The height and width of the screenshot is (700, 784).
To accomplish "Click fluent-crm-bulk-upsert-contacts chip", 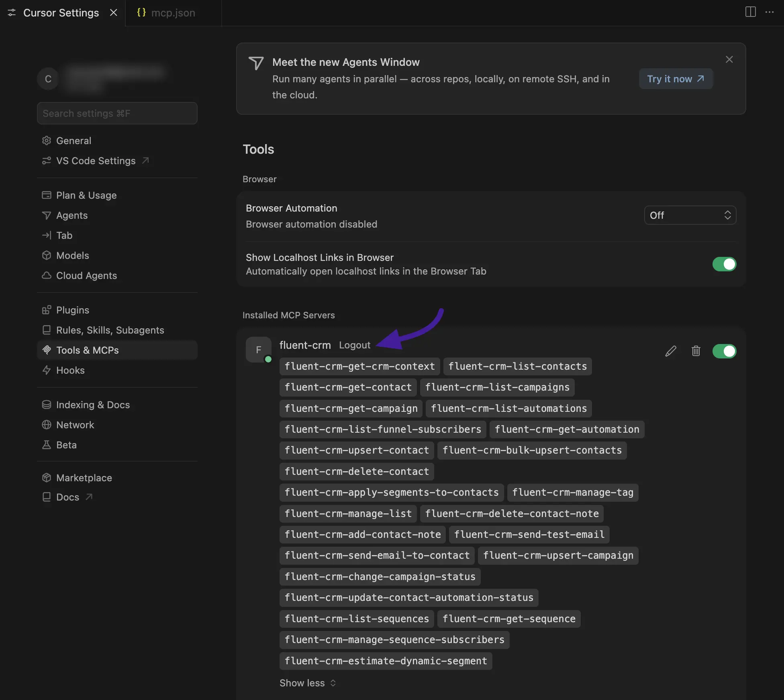I will 532,450.
